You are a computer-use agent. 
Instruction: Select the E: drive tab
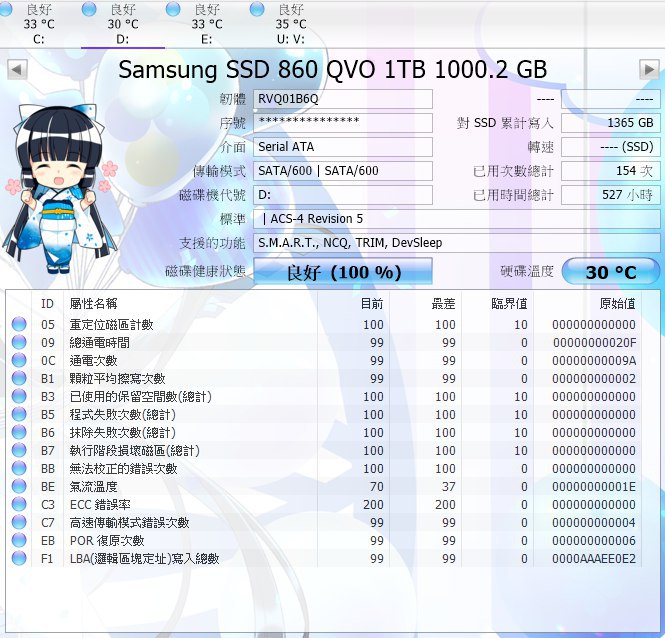pyautogui.click(x=207, y=24)
